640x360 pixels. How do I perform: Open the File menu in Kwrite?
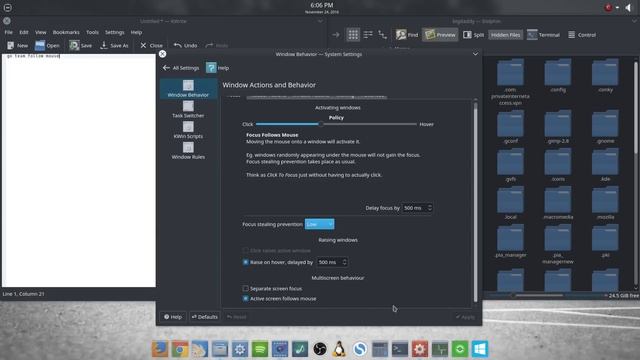9,32
